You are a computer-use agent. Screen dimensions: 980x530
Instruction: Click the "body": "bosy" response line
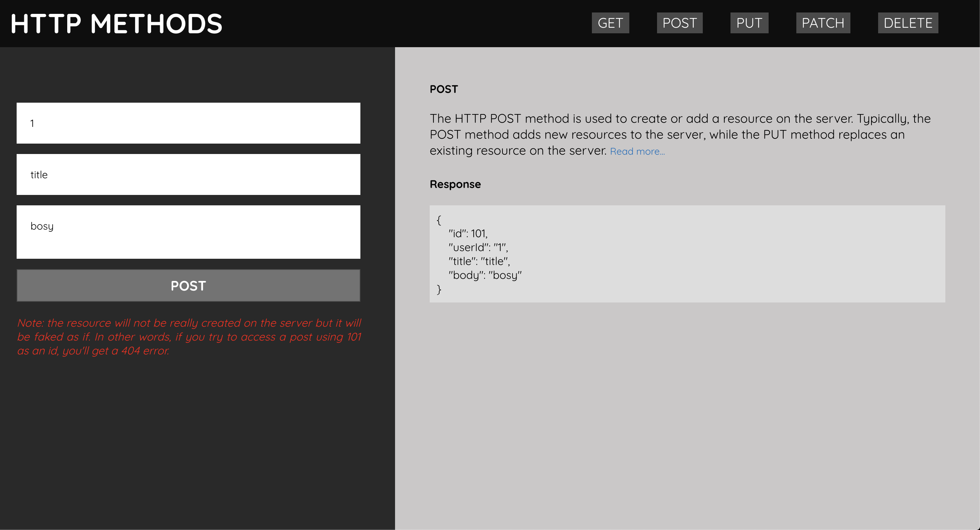click(485, 275)
